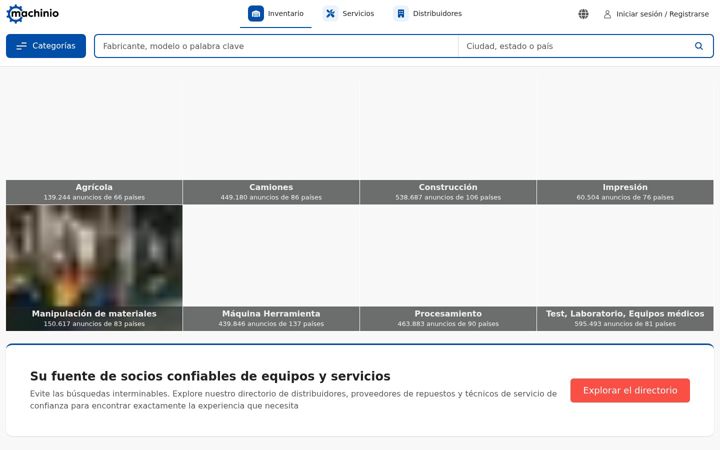The height and width of the screenshot is (450, 720).
Task: Click text 139.244 anuncios de 66 países
Action: (x=94, y=197)
